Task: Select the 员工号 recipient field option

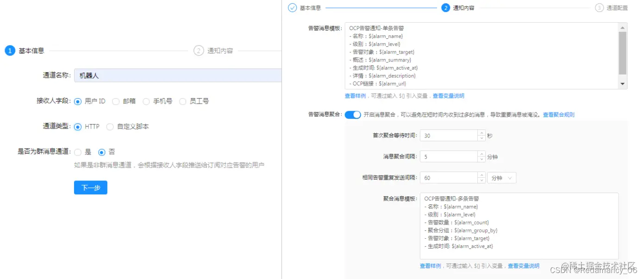Action: [183, 101]
